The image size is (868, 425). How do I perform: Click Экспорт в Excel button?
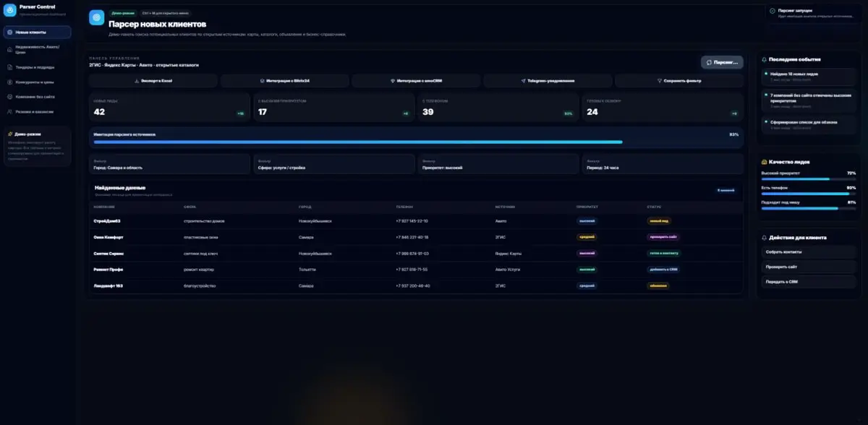pos(153,81)
